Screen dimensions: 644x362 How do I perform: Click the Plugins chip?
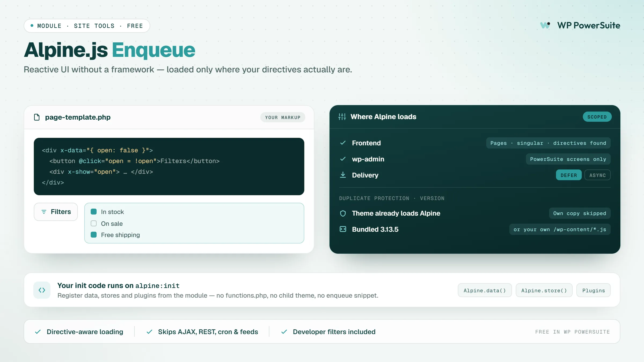click(x=594, y=290)
